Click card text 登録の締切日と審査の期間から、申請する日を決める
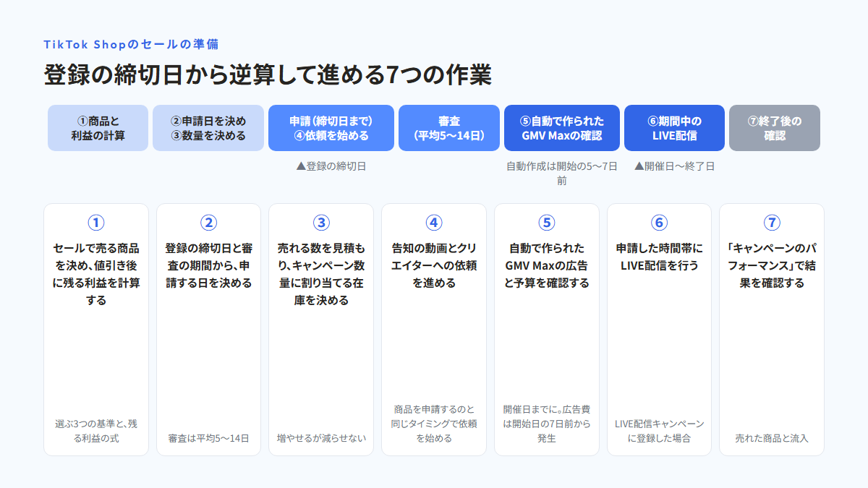Screen dimensions: 868x488 (x=209, y=265)
